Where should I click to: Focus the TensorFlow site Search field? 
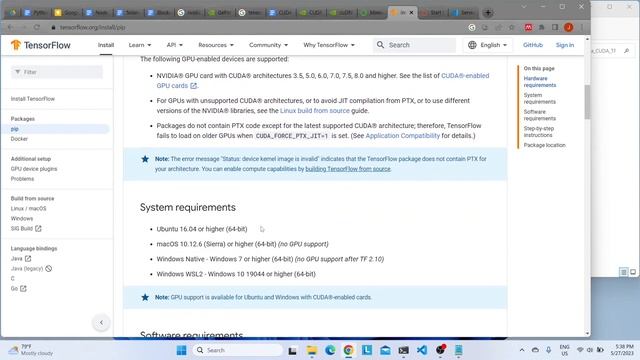click(x=414, y=45)
